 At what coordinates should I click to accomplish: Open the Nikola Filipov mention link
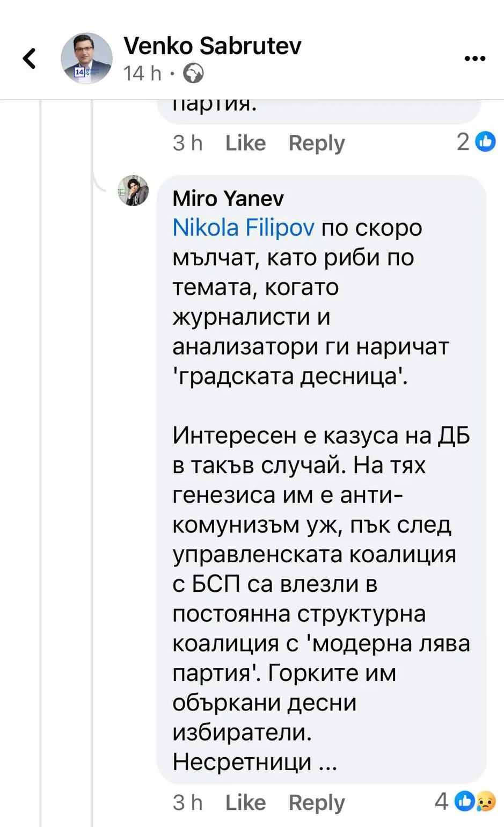[x=243, y=228]
